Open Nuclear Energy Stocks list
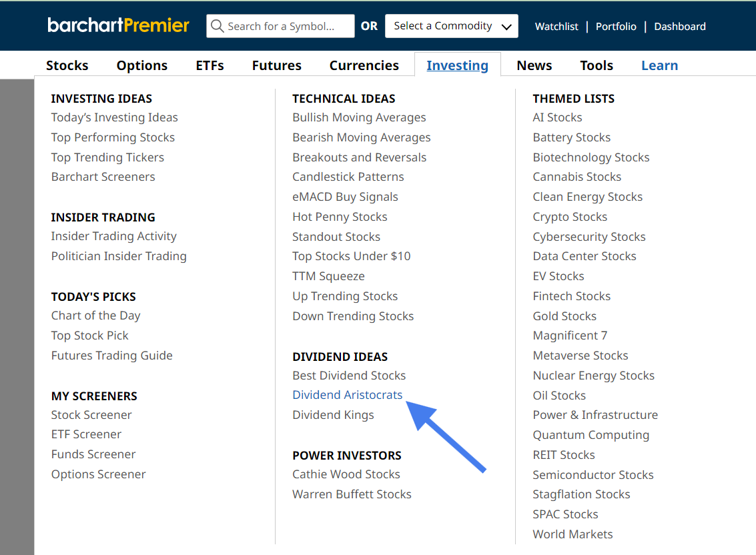The image size is (756, 555). click(593, 375)
